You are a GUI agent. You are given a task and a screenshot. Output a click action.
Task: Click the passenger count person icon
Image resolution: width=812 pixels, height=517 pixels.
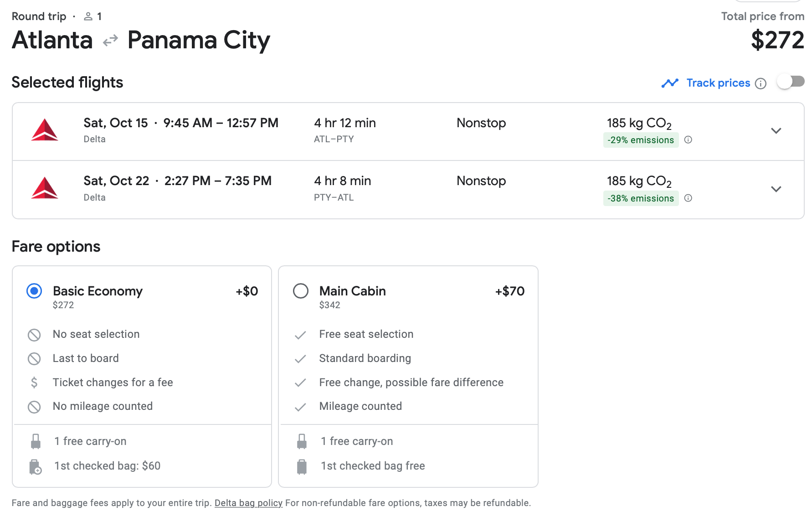(88, 17)
